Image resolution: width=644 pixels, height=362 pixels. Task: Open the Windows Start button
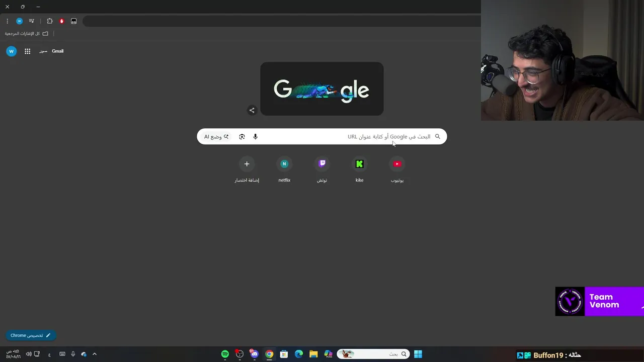click(418, 354)
